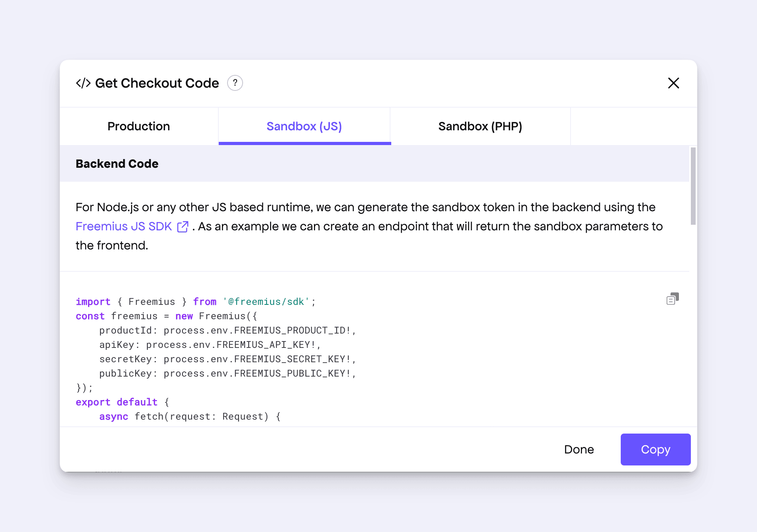Click the help question mark icon
757x532 pixels.
click(235, 83)
